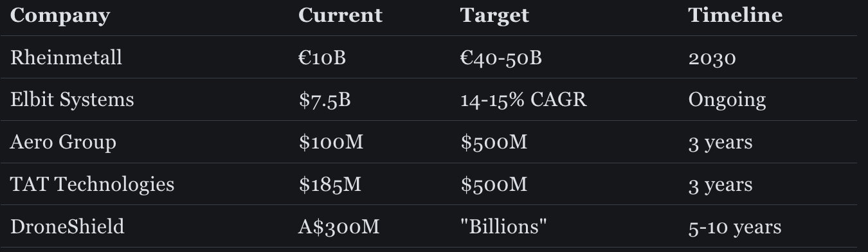868x252 pixels.
Task: Select the Aero Group company cell
Action: pos(63,142)
